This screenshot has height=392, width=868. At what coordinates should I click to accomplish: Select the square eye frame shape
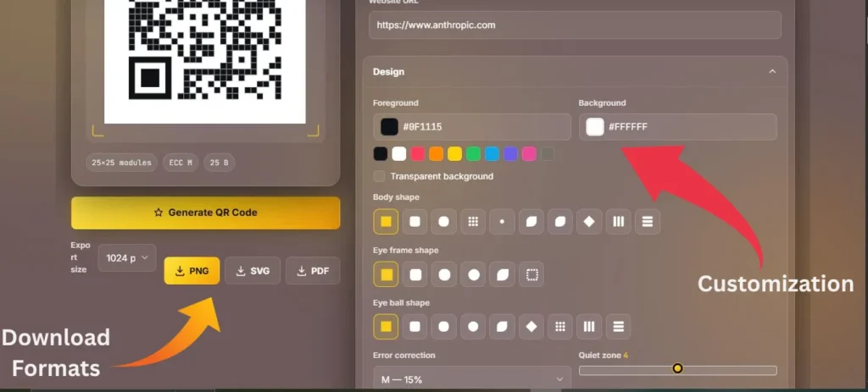386,274
